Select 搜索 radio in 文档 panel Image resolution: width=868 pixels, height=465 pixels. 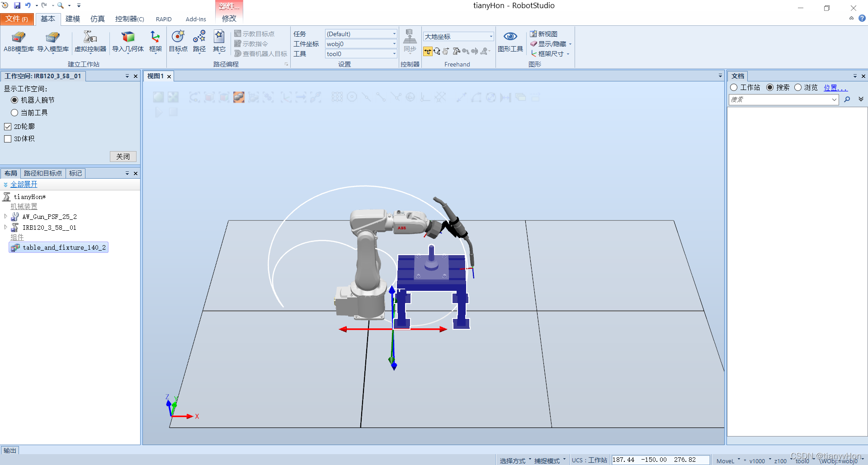click(x=770, y=87)
